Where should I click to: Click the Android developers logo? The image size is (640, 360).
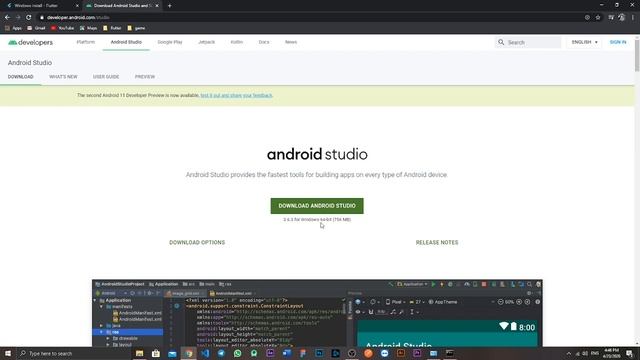[31, 42]
